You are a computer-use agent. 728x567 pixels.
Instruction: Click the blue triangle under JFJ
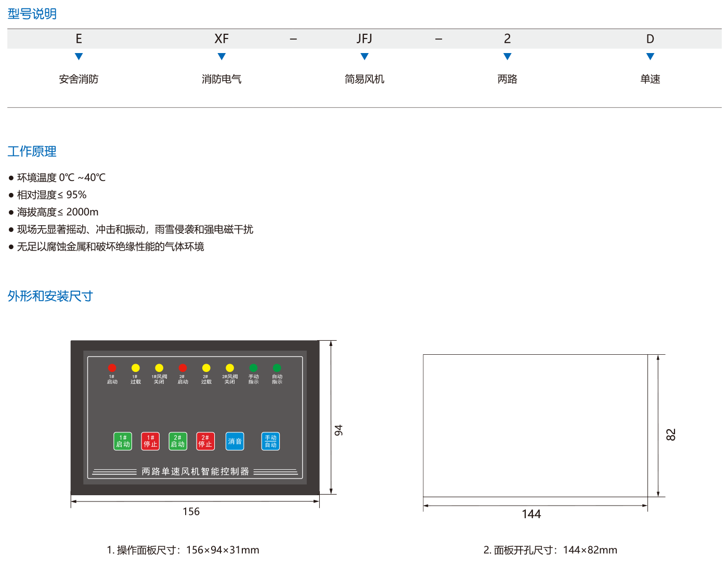pyautogui.click(x=365, y=57)
